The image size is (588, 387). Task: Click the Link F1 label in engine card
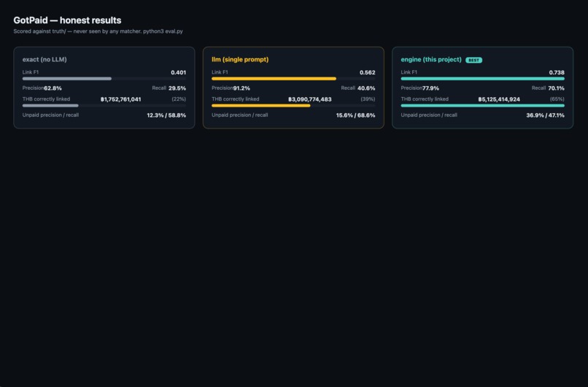click(409, 72)
